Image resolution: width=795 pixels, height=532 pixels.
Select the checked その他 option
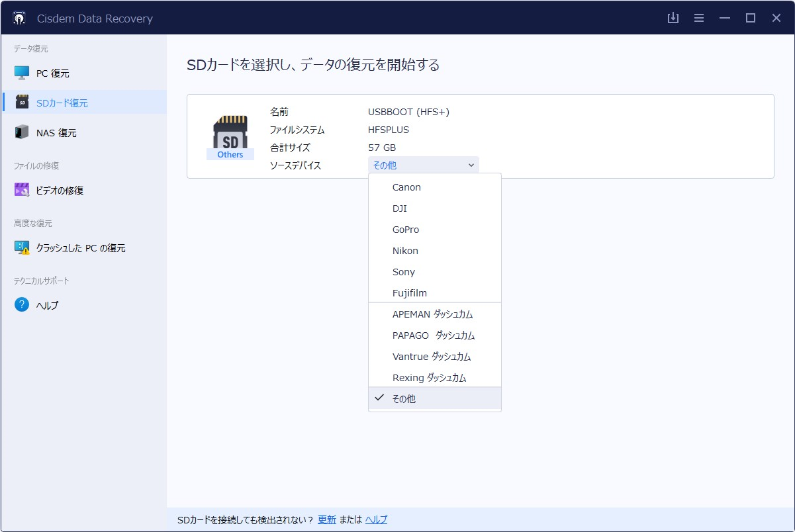[404, 399]
